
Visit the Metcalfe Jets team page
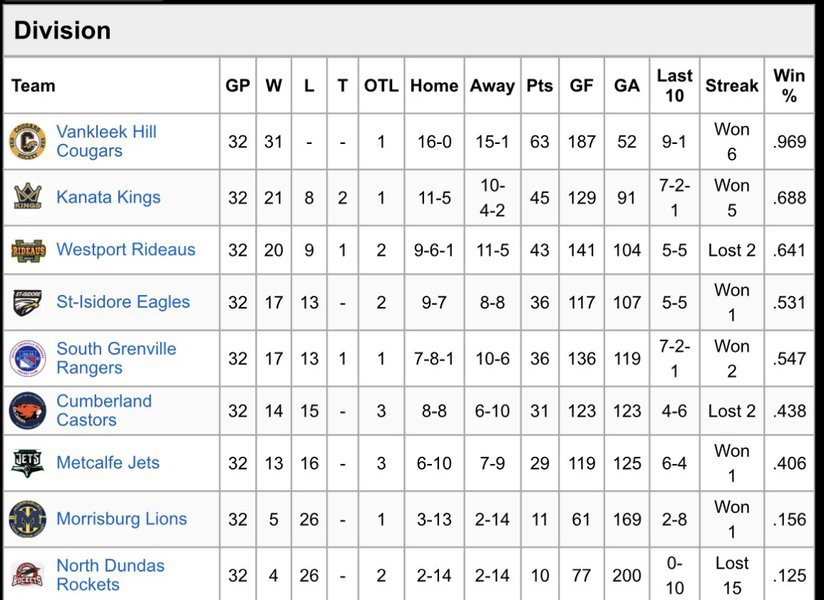tap(108, 463)
